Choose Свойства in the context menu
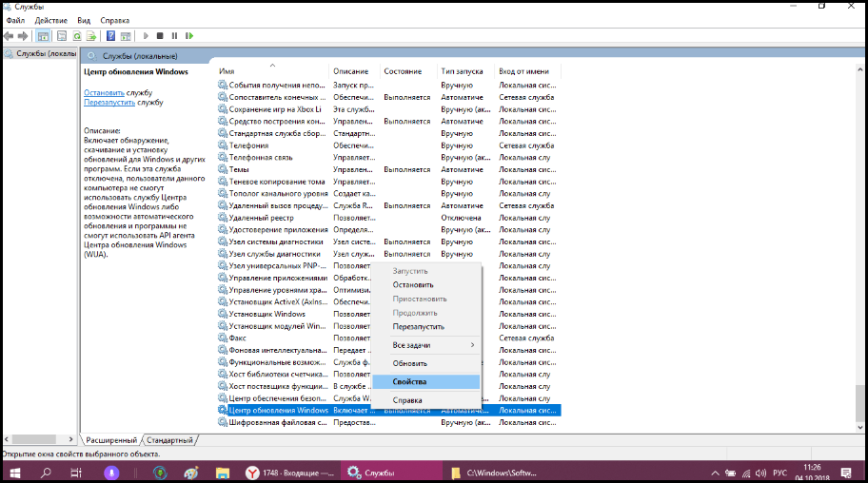Viewport: 868px width, 483px height. pos(425,382)
